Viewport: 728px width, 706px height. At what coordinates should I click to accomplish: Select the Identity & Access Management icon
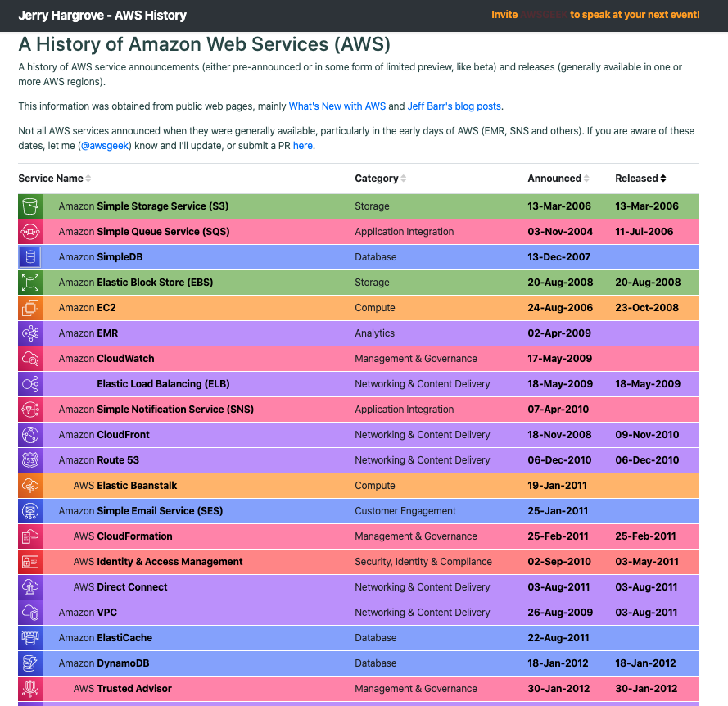29,561
